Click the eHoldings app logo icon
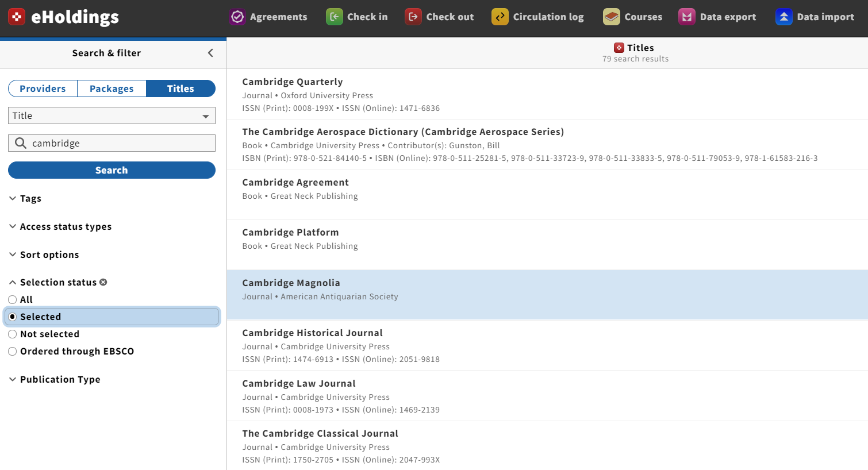The width and height of the screenshot is (868, 470). click(17, 17)
